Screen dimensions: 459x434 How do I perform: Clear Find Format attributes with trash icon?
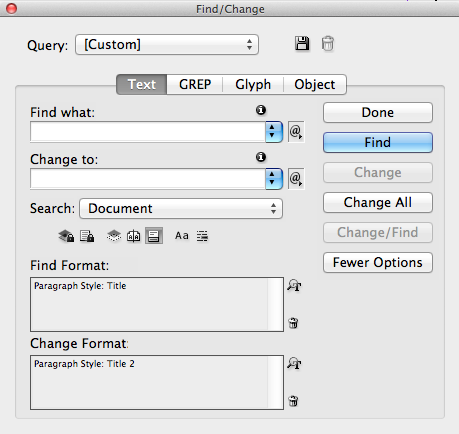point(293,323)
